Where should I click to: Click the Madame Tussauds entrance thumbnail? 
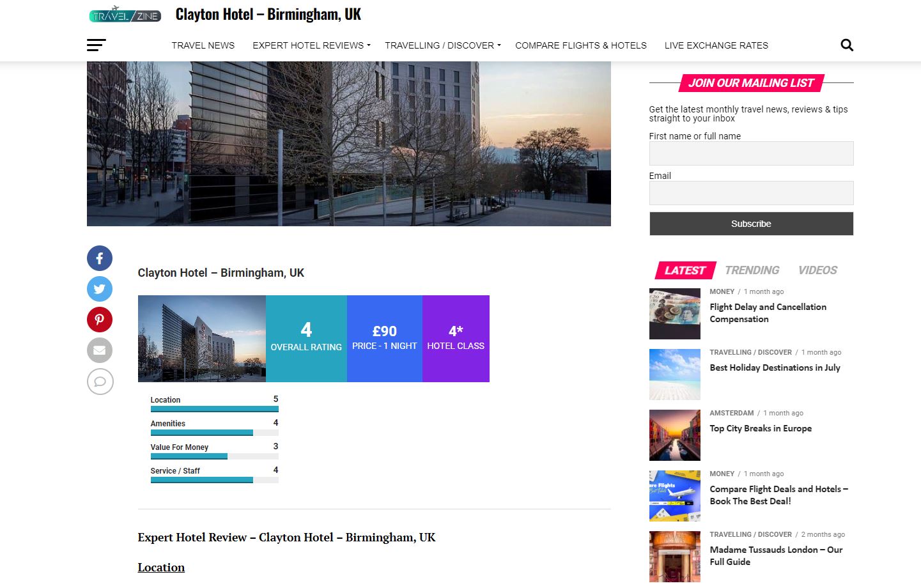coord(675,557)
